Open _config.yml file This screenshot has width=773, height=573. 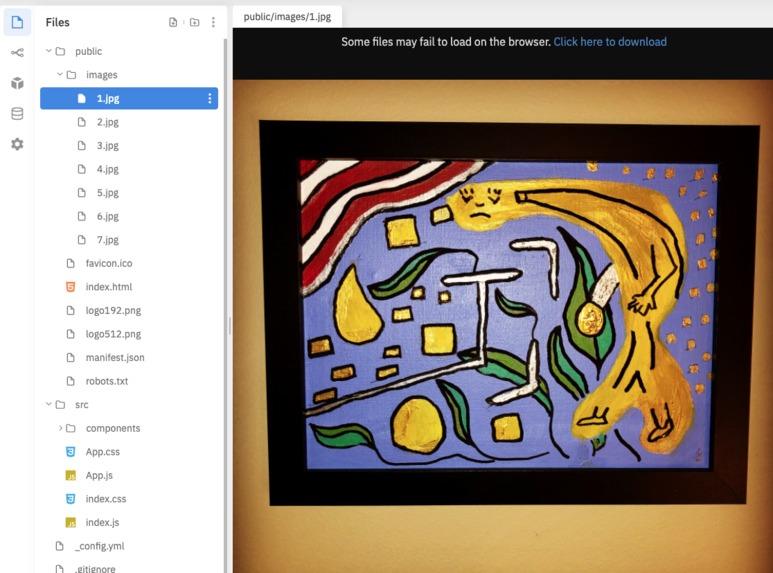pos(102,546)
